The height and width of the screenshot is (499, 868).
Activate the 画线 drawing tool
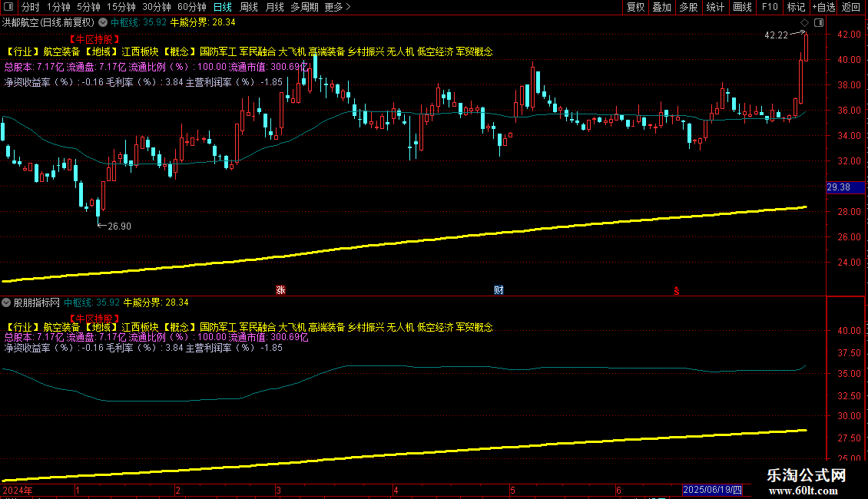click(742, 7)
